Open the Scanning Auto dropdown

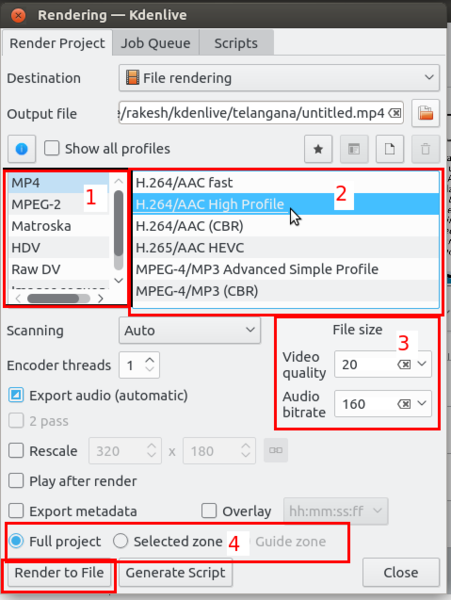[x=190, y=330]
